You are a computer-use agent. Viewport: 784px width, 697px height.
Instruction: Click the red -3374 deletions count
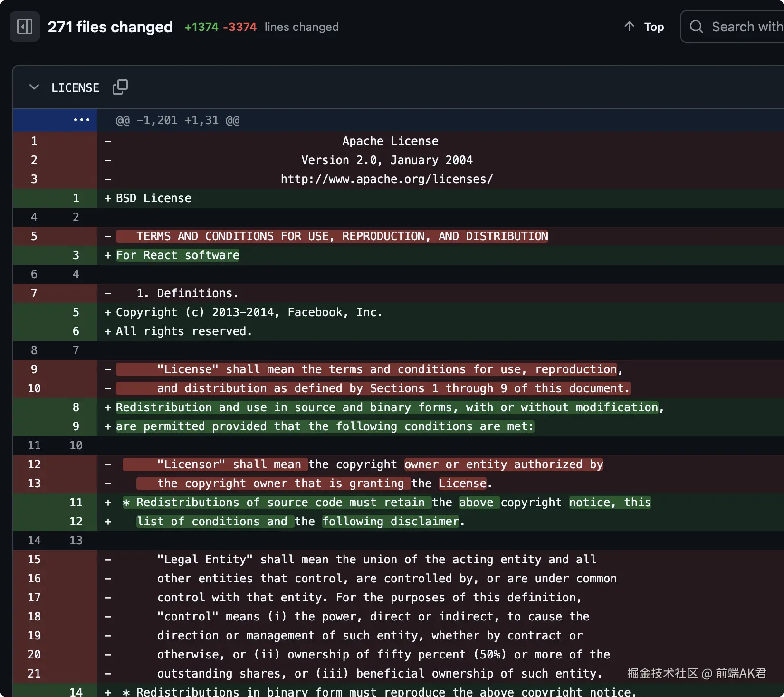239,27
